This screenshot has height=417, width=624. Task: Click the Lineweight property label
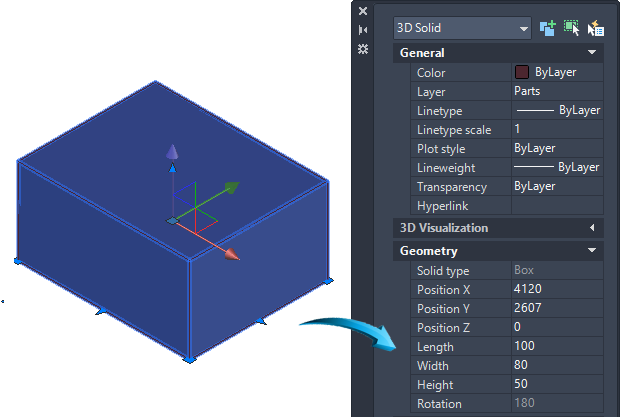click(446, 168)
